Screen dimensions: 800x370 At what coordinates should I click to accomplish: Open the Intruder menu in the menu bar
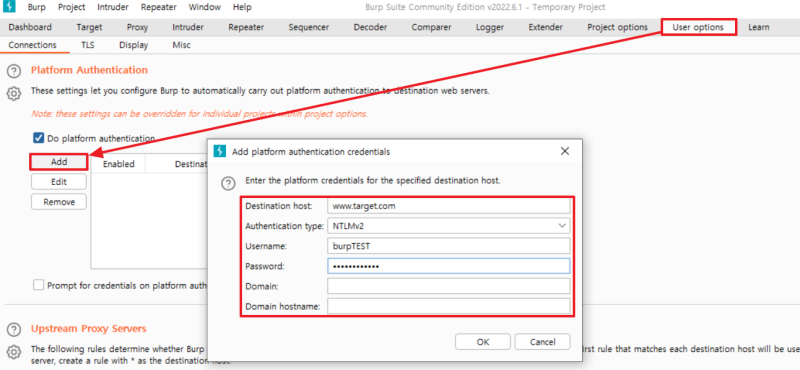[113, 7]
